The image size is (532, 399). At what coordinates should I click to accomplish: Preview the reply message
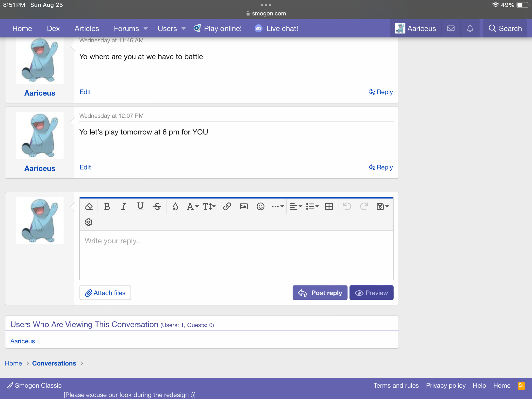371,293
